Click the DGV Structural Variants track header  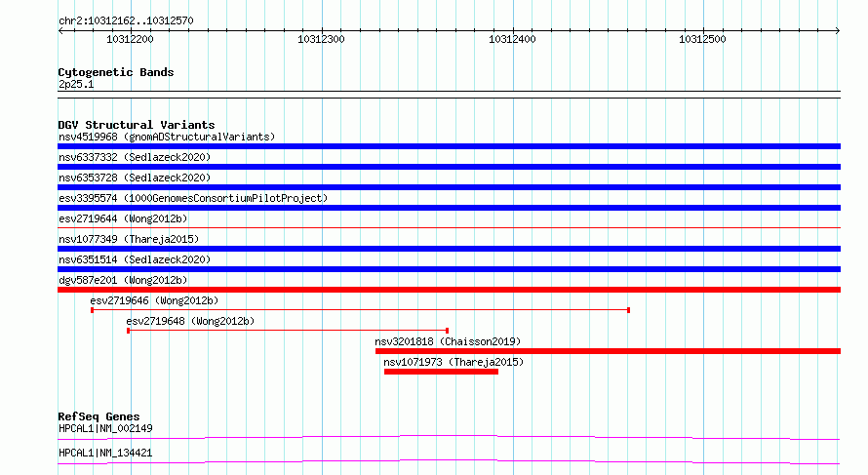(137, 125)
